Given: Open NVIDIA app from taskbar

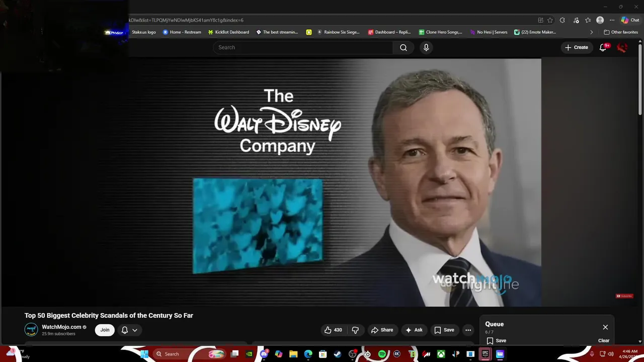Looking at the screenshot, I should point(249,354).
